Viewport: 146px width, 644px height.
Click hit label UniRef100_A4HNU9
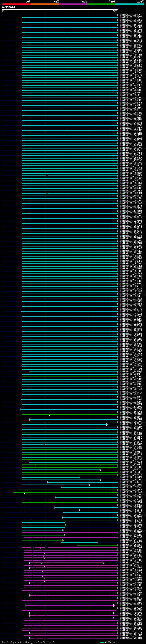point(131,435)
